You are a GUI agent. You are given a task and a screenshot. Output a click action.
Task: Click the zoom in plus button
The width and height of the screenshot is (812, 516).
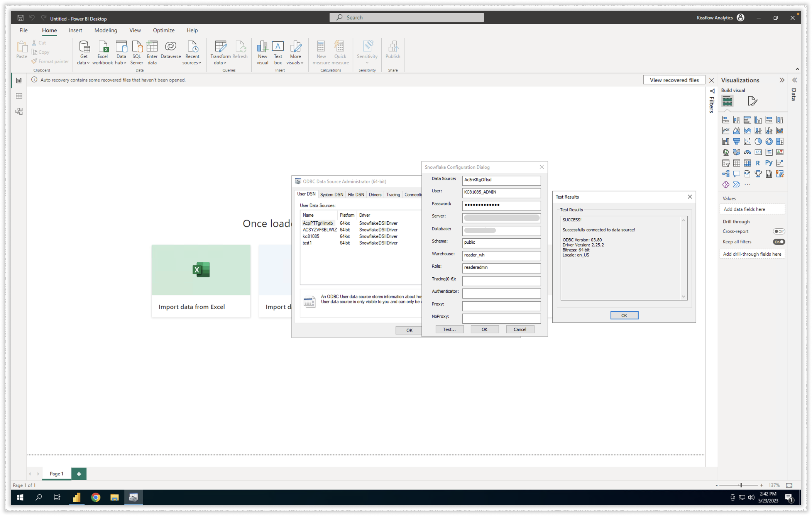tap(761, 485)
